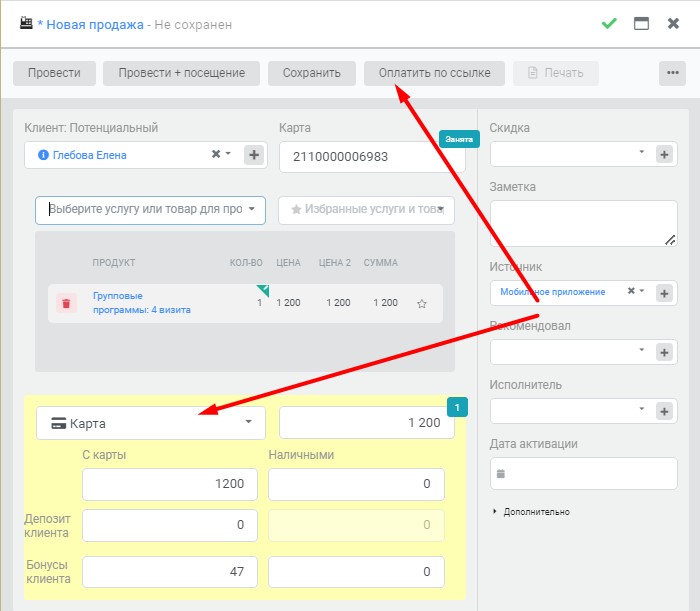Viewport: 700px width, 611px height.
Task: Click the ЦЕНА value 1 200 in row
Action: point(288,303)
